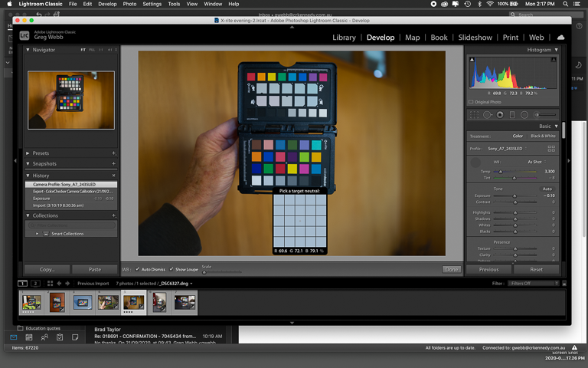The image size is (588, 368).
Task: Uncheck the Show Loupe checkbox
Action: click(171, 269)
